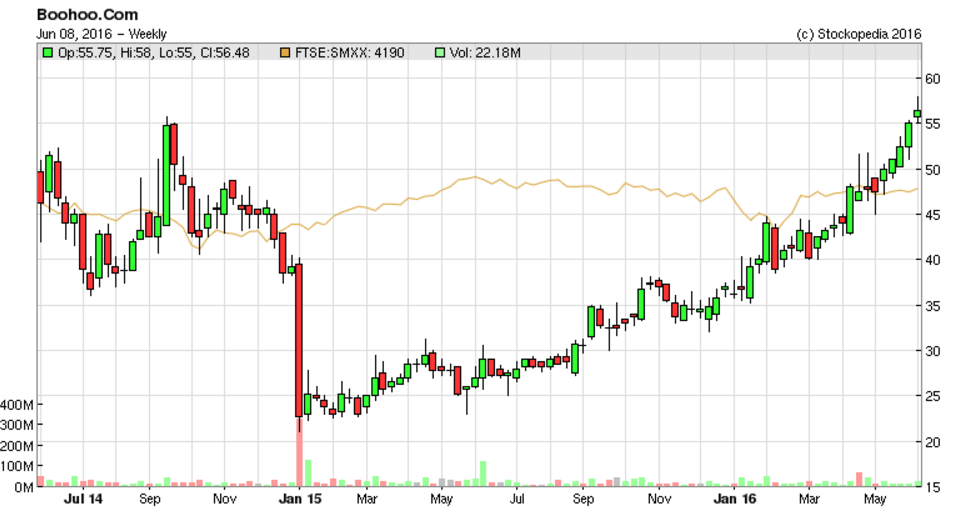Click the '200M' volume axis label
The height and width of the screenshot is (528, 961).
(x=17, y=446)
